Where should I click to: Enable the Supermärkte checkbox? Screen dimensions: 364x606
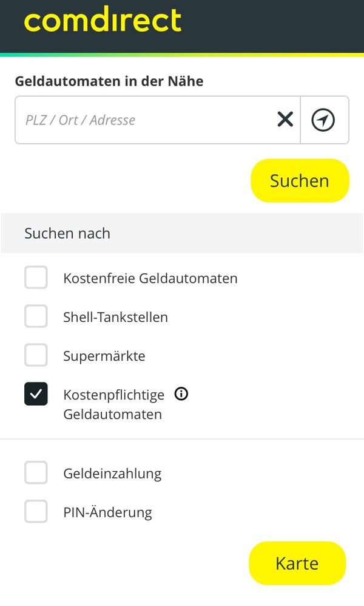(x=36, y=355)
